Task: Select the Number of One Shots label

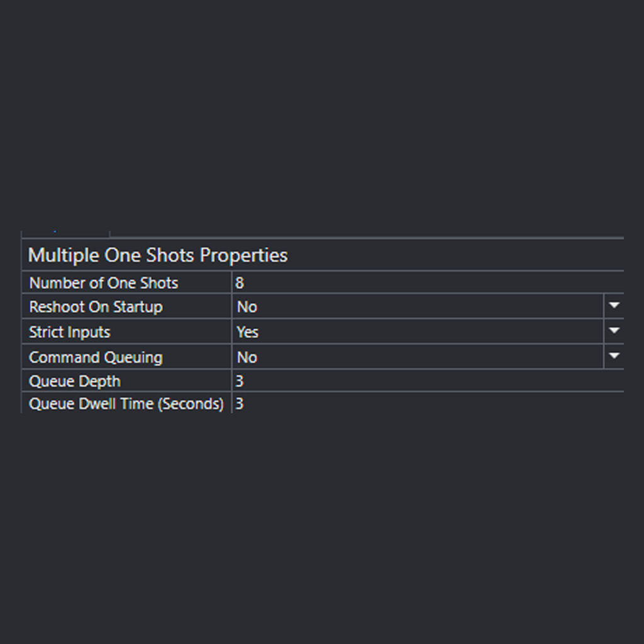Action: [103, 282]
